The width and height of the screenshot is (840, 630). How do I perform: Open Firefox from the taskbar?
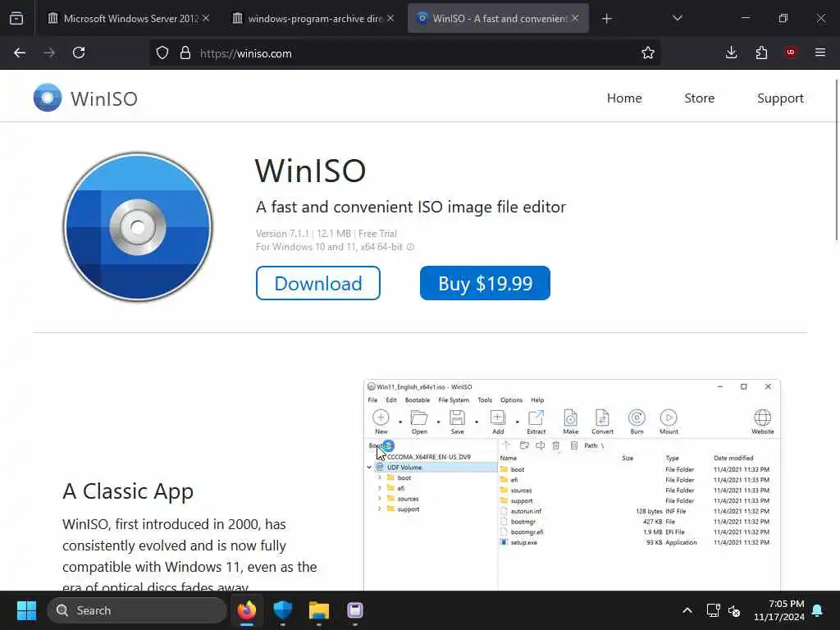click(x=247, y=610)
